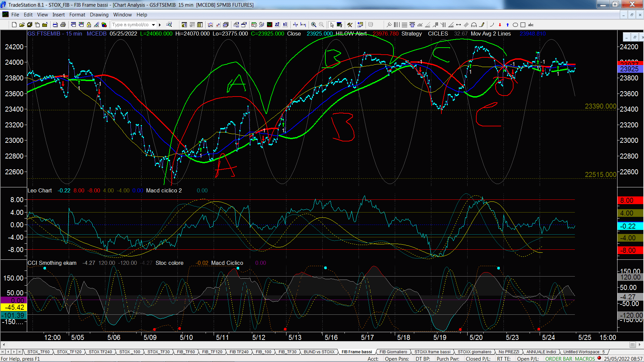The width and height of the screenshot is (644, 362).
Task: Switch to the ANNUALE Indici tab
Action: 541,352
